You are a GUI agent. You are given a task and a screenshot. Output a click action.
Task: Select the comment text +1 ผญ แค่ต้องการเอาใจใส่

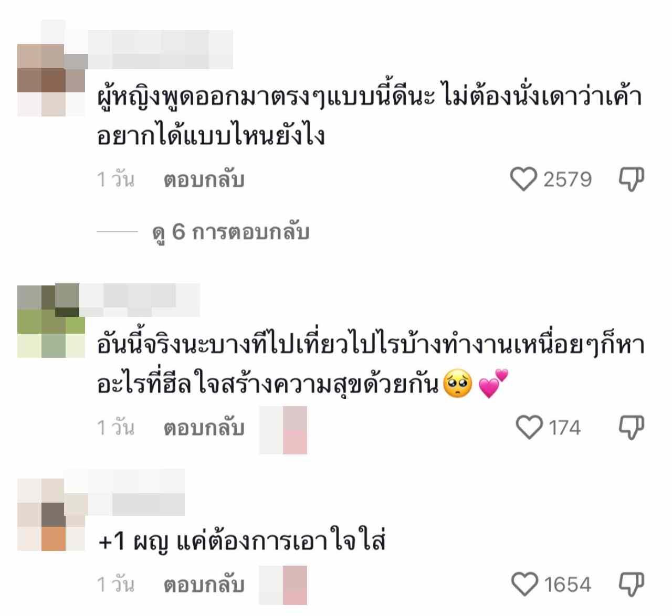coord(242,541)
